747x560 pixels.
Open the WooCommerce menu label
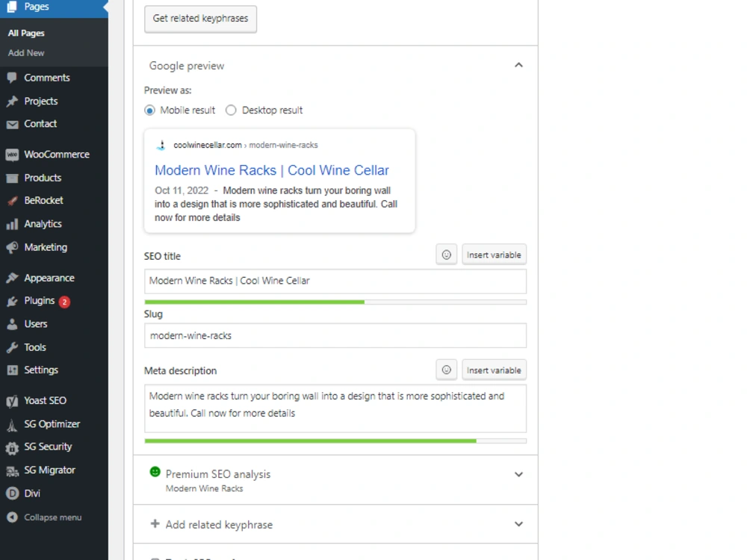click(x=57, y=155)
